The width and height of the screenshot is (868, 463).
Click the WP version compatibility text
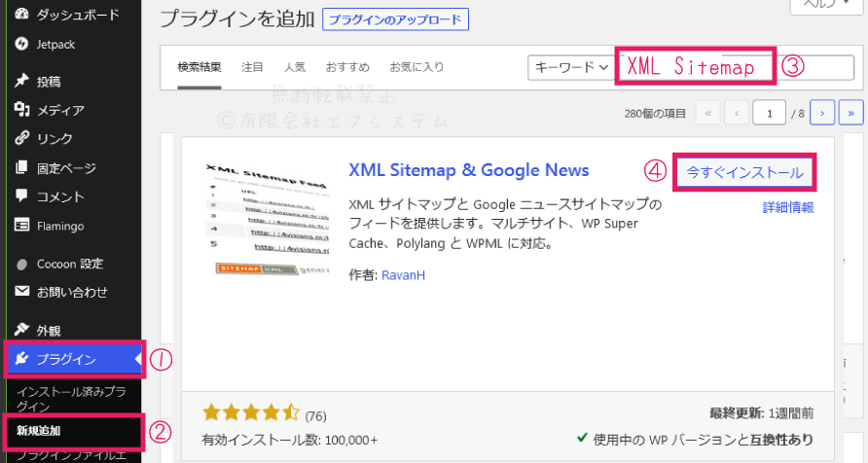point(703,440)
